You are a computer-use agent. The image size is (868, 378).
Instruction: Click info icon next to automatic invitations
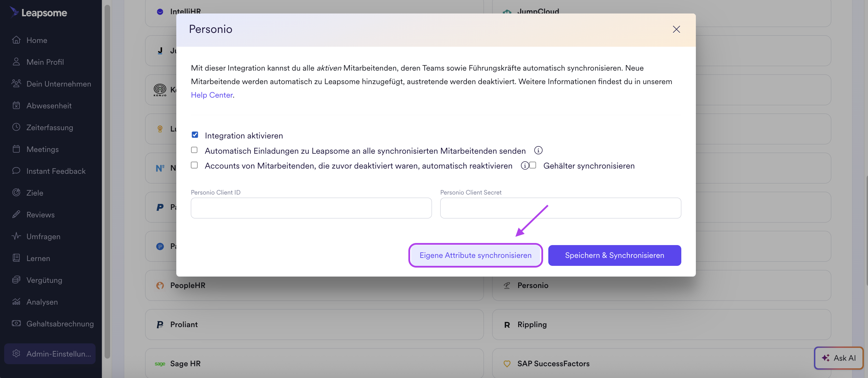538,150
